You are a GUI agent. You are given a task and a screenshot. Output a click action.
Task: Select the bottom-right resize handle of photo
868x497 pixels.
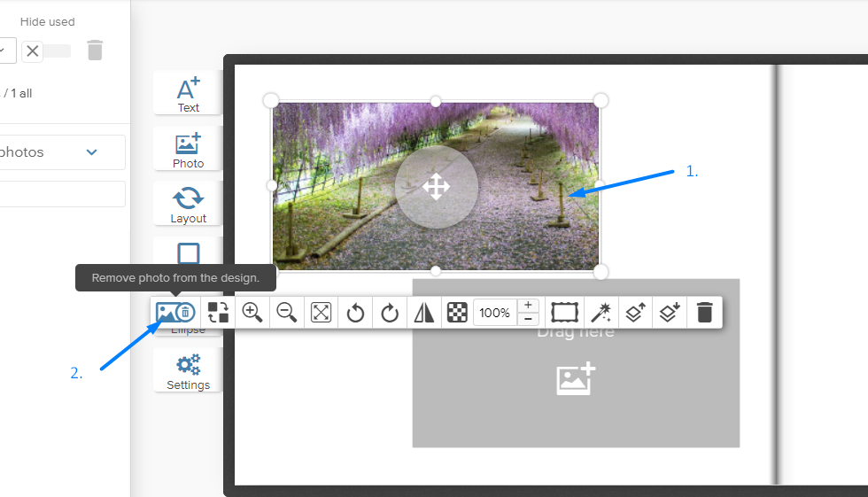(x=601, y=272)
